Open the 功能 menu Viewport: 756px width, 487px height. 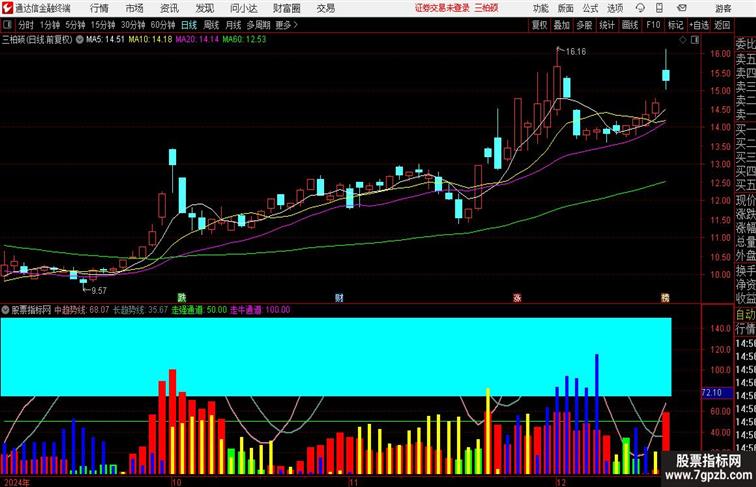click(x=540, y=8)
